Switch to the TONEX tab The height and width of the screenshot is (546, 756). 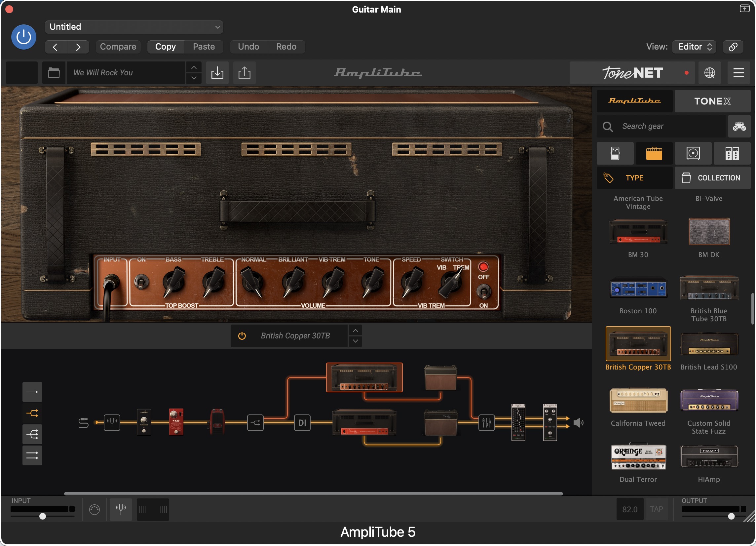click(713, 101)
